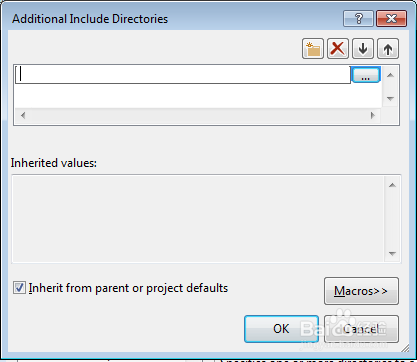Viewport: 417px width, 362px height.
Task: Click inside the directory path text field
Action: coord(183,74)
